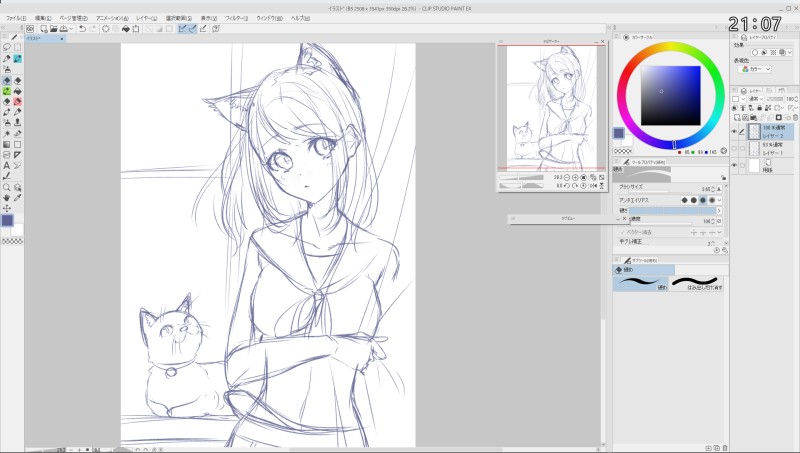Select the Hand move-canvas tool
800x453 pixels.
[x=7, y=198]
